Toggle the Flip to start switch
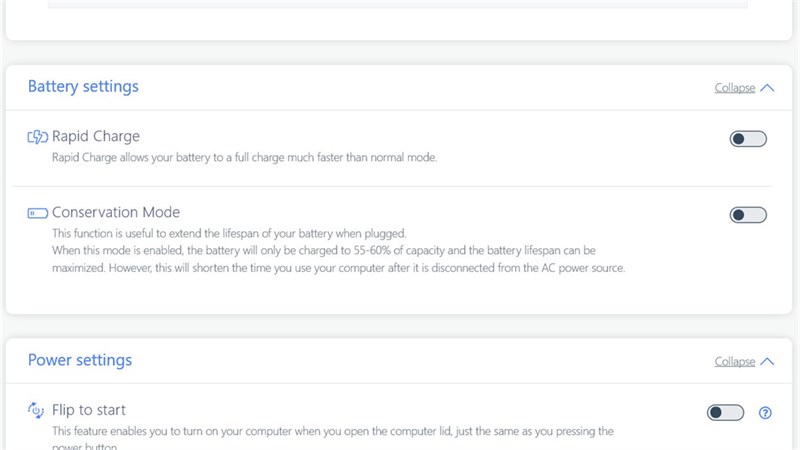Image resolution: width=800 pixels, height=450 pixels. (x=725, y=412)
